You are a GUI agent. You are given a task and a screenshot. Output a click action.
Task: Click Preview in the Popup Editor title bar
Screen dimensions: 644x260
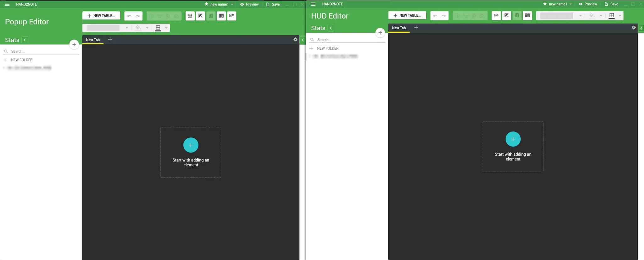[249, 4]
